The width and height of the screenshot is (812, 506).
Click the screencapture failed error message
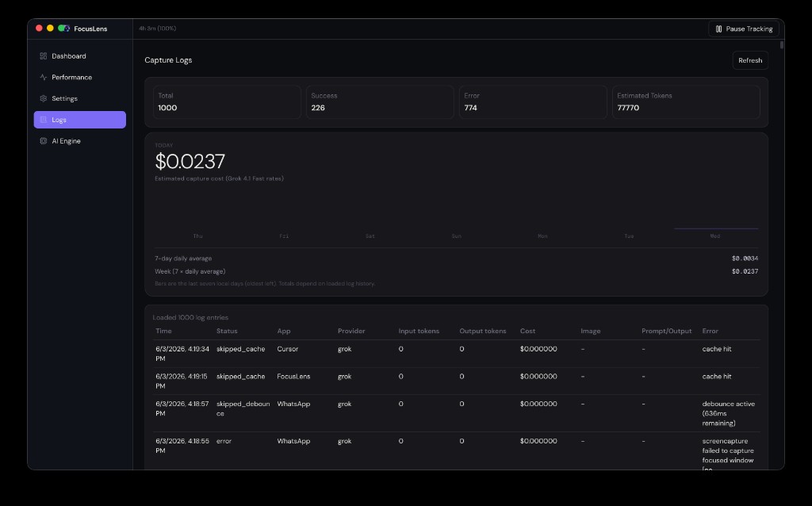[728, 454]
